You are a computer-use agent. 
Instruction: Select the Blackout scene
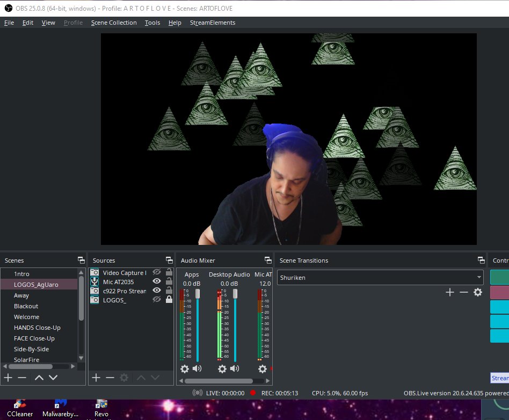(x=39, y=306)
